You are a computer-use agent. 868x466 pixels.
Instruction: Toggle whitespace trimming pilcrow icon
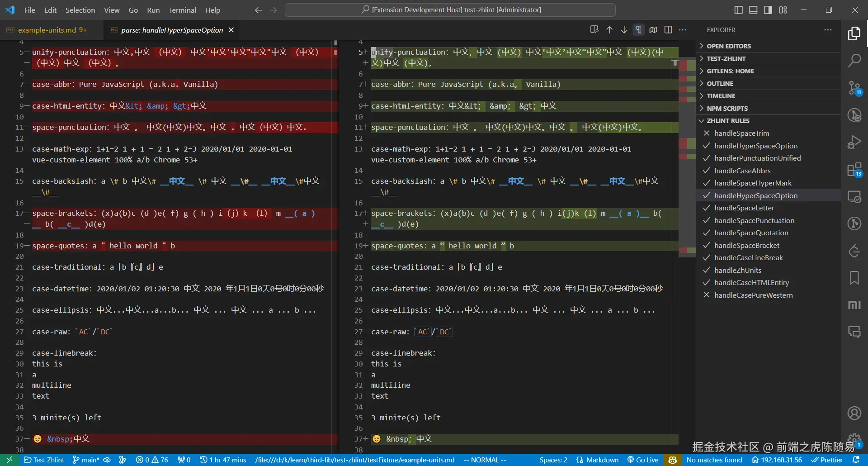(x=638, y=30)
